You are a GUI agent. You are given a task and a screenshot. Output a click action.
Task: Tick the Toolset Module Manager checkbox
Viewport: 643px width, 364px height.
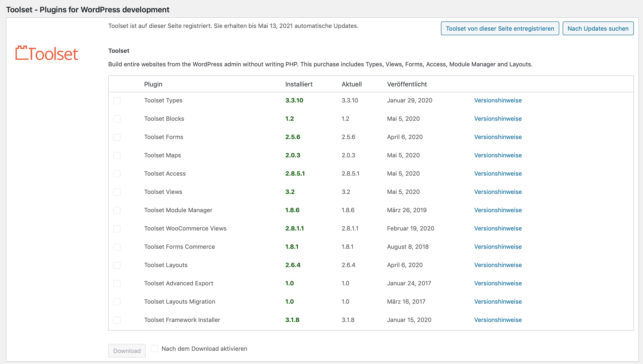point(117,210)
